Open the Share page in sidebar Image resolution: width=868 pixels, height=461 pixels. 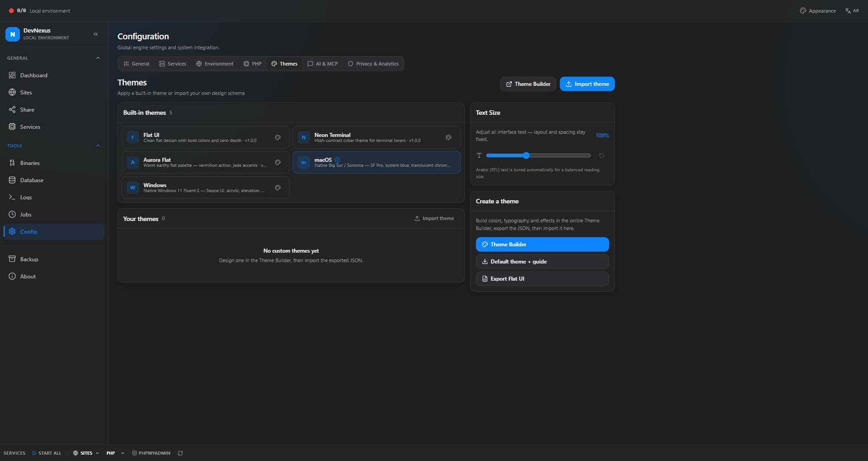tap(54, 110)
